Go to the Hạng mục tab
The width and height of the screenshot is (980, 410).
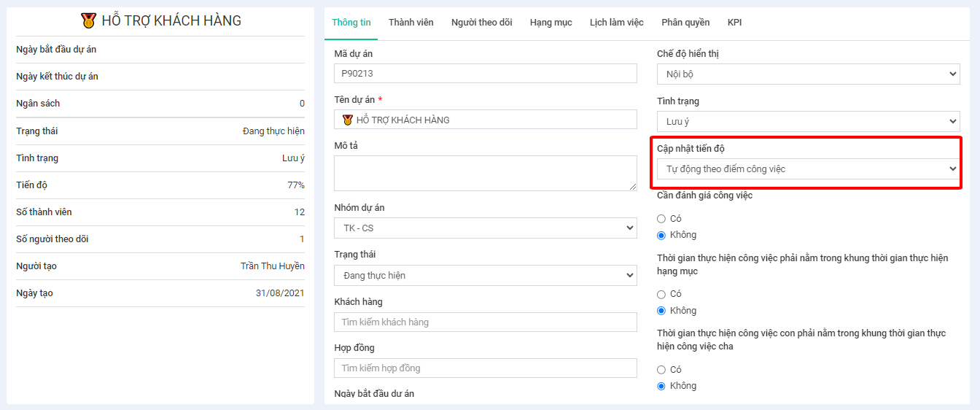[x=551, y=23]
